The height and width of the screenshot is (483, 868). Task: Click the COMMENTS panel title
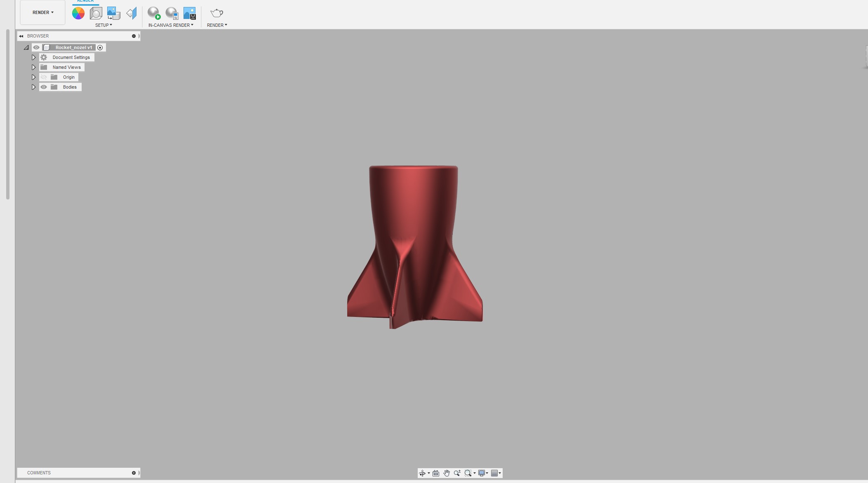coord(39,473)
